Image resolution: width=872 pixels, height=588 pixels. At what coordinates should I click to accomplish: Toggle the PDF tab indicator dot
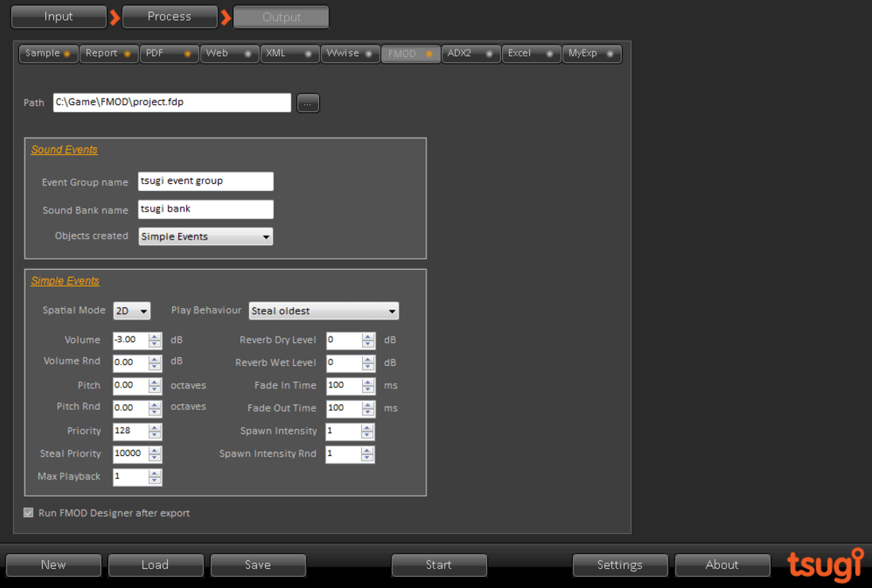[x=188, y=54]
